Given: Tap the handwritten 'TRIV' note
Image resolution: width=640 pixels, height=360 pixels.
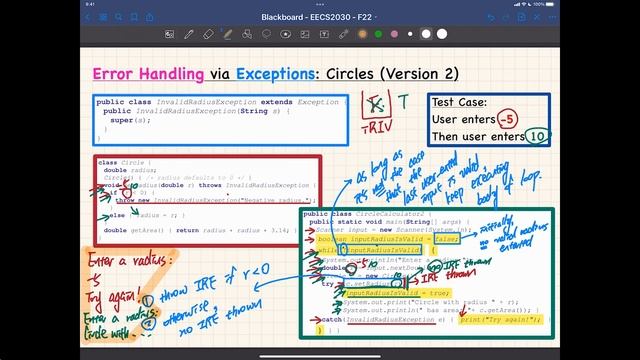Looking at the screenshot, I should tap(376, 128).
